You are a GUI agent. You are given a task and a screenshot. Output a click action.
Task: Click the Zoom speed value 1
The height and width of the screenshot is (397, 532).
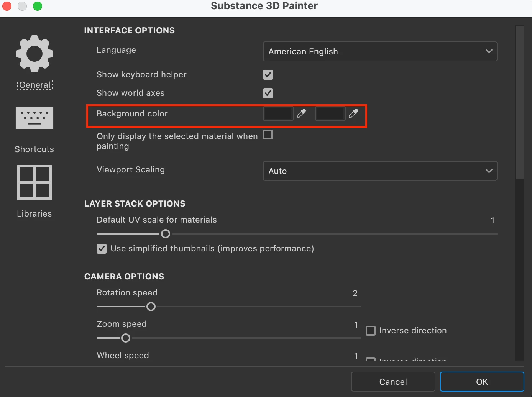[x=356, y=325]
